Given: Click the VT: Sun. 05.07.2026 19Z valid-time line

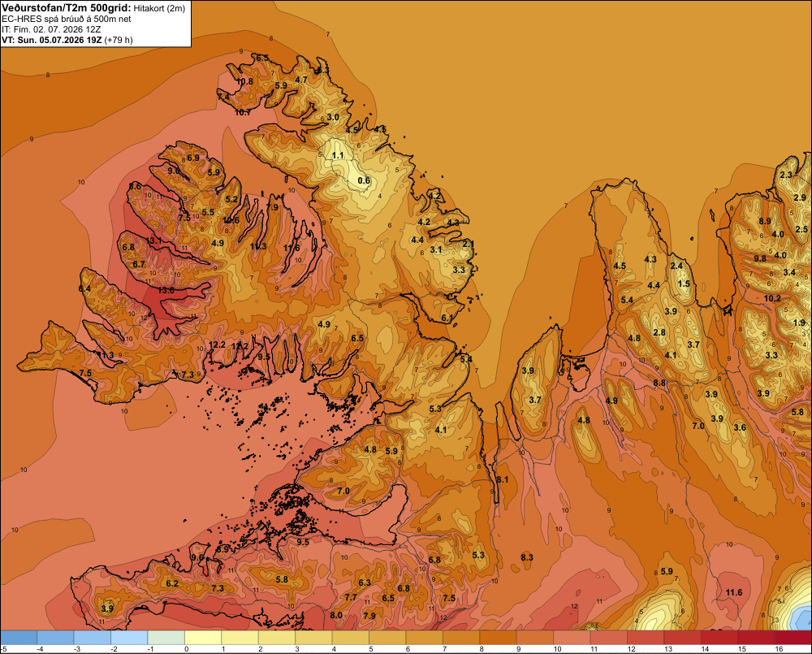Looking at the screenshot, I should click(52, 40).
